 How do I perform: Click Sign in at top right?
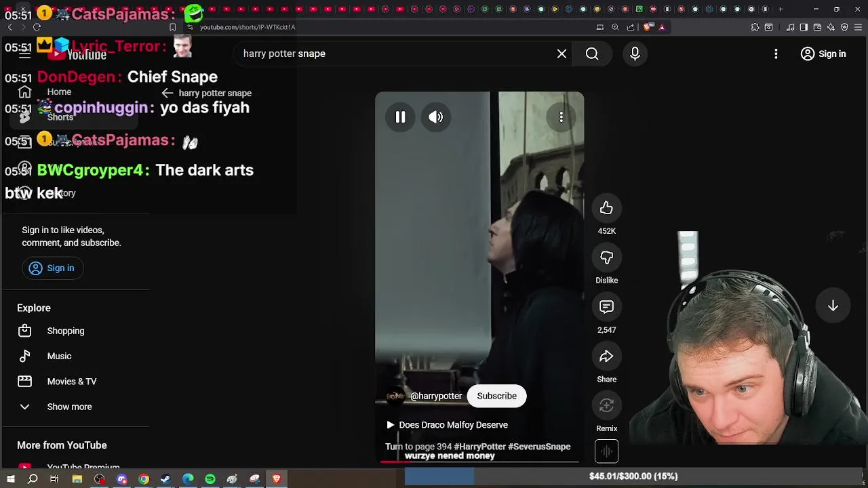click(823, 54)
